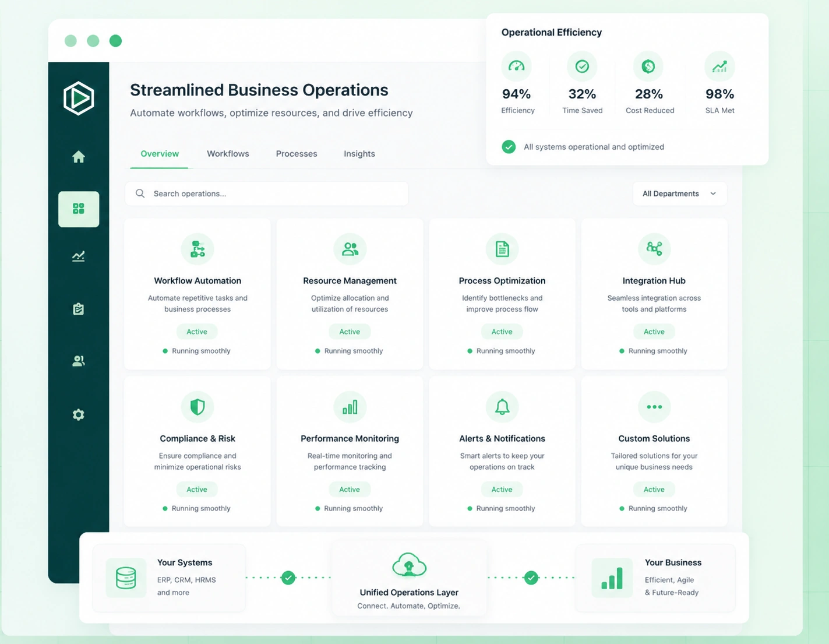Click Active badge on Alerts & Notifications card

502,490
